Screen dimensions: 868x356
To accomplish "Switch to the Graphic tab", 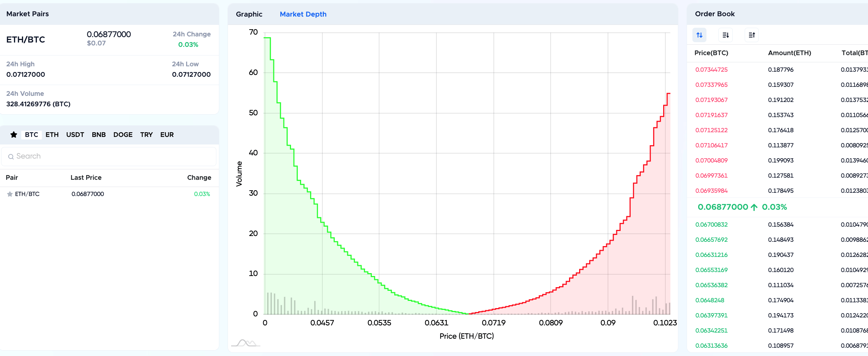I will 249,14.
